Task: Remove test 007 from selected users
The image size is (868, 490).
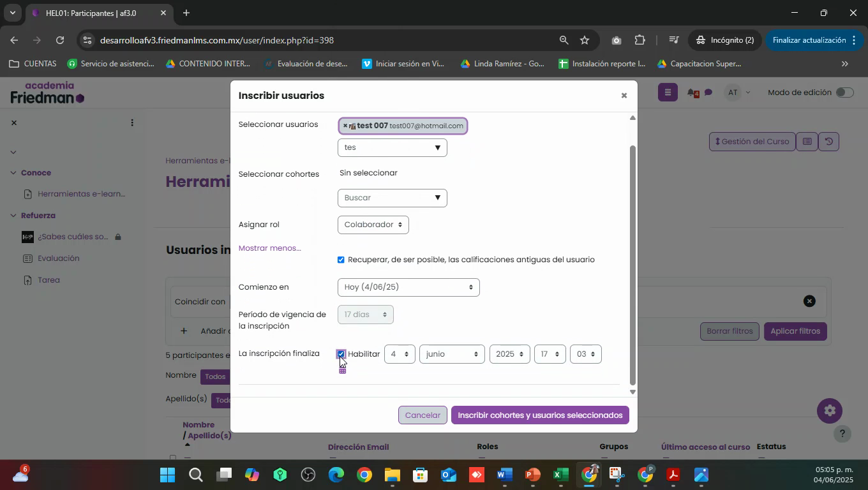Action: click(345, 126)
